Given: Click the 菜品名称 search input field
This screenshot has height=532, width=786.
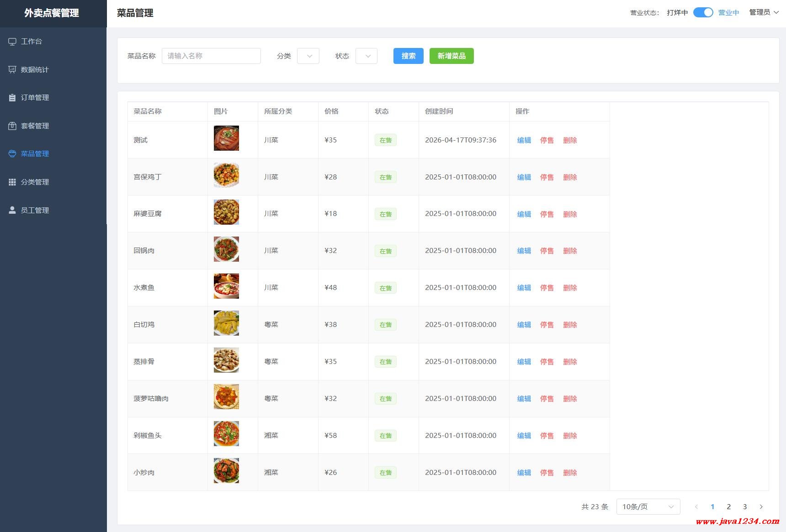Looking at the screenshot, I should click(211, 56).
